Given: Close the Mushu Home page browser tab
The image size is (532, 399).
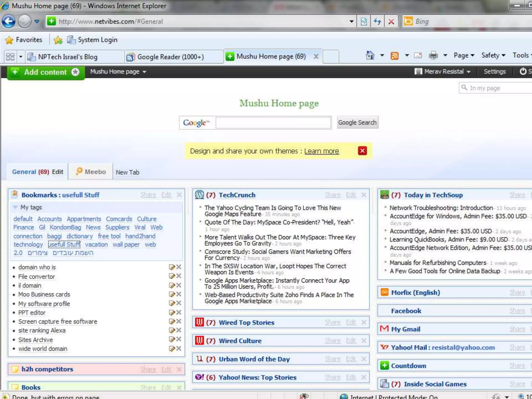Looking at the screenshot, I should click(x=316, y=56).
